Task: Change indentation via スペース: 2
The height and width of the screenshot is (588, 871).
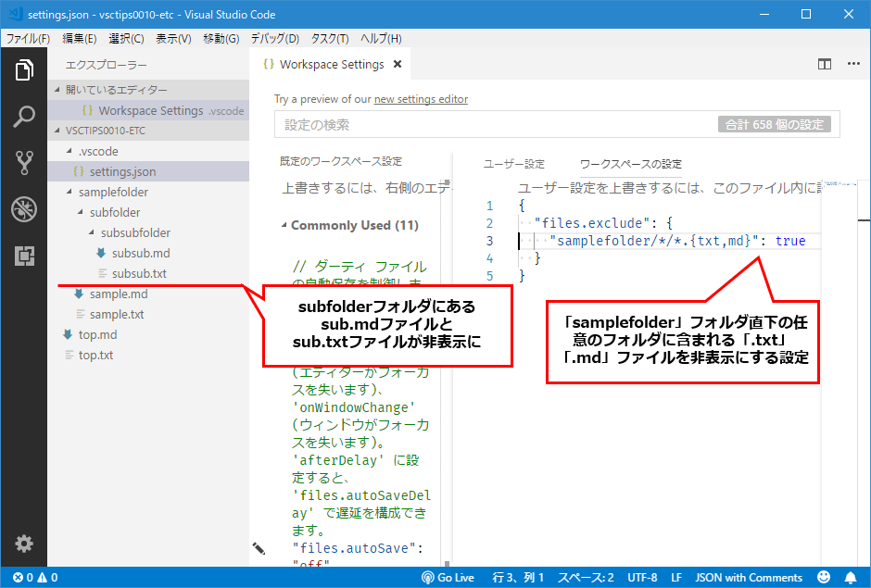Action: coord(586,578)
